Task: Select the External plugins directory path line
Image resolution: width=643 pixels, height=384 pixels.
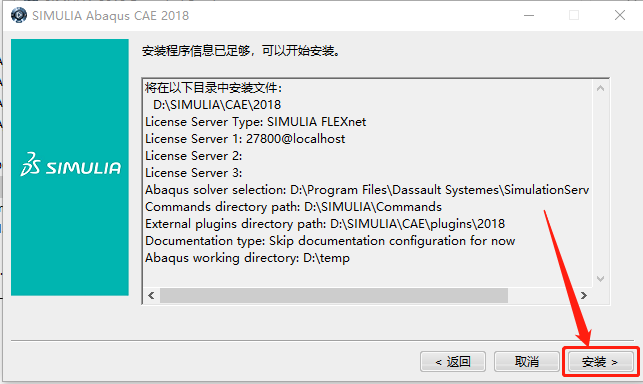Action: point(325,224)
